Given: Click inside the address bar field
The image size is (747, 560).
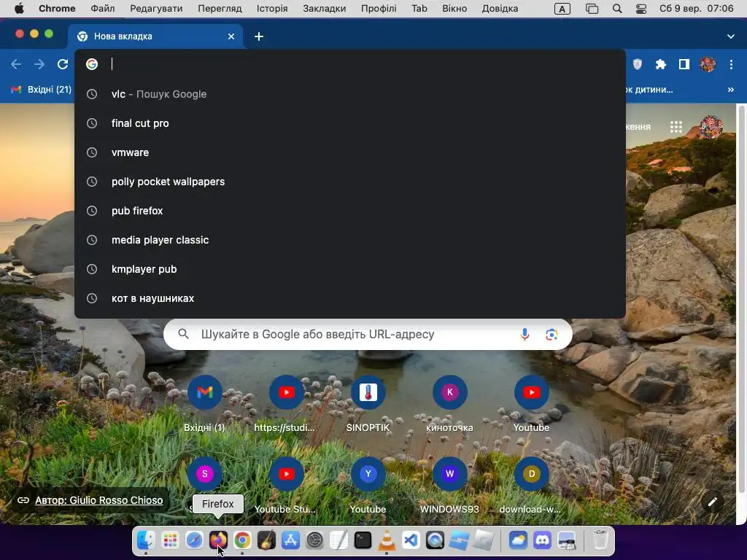Looking at the screenshot, I should point(349,64).
